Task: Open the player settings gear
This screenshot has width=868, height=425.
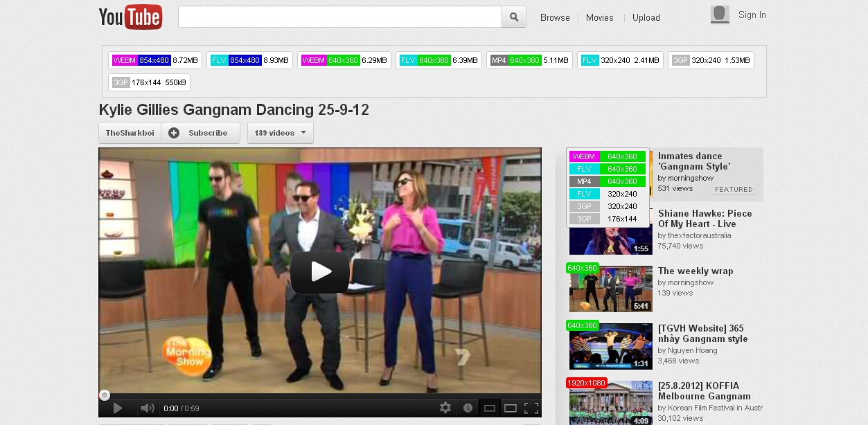Action: click(445, 408)
